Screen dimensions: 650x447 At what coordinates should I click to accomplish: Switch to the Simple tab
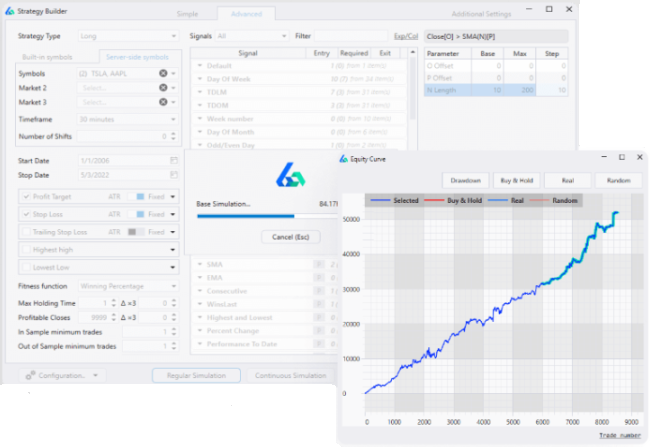[x=187, y=14]
